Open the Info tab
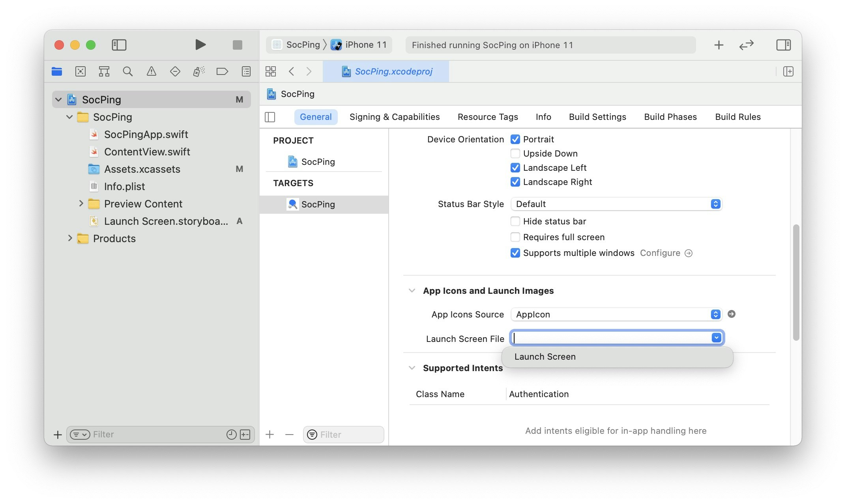 click(x=543, y=117)
